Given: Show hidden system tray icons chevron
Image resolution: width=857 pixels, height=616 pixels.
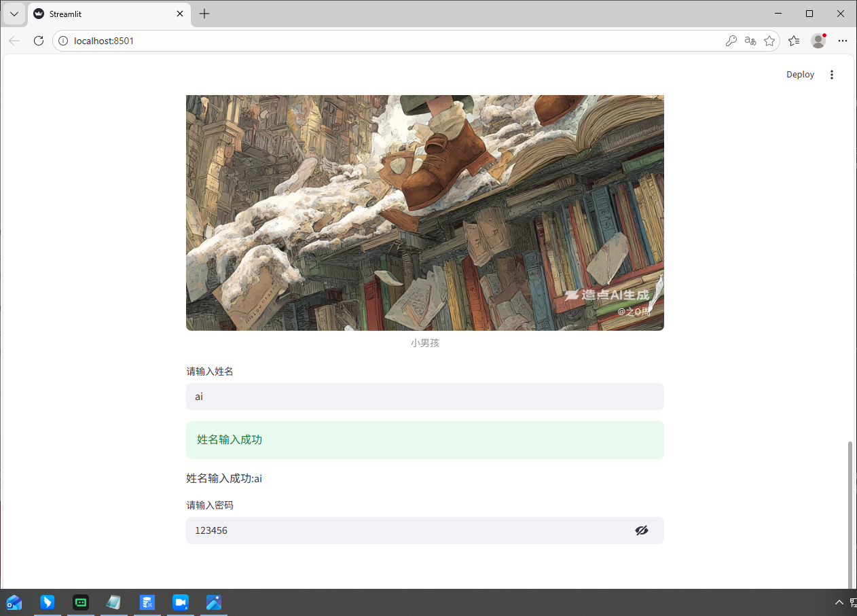Looking at the screenshot, I should point(839,602).
